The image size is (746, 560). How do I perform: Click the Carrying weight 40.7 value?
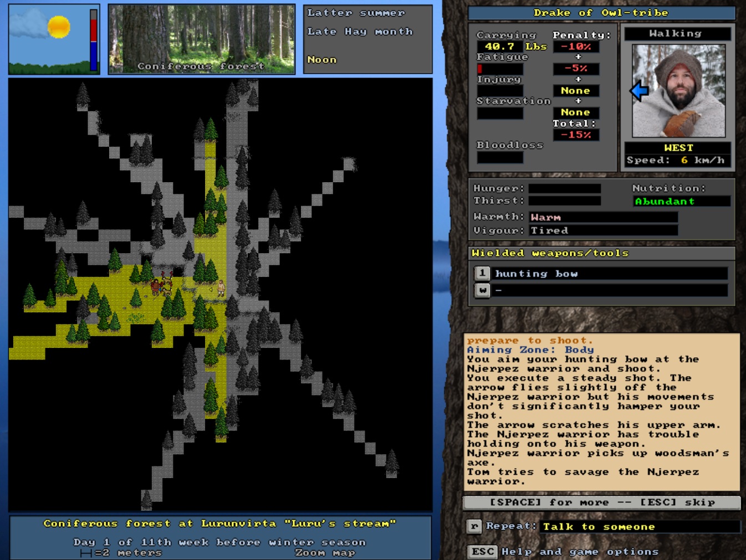pyautogui.click(x=499, y=47)
